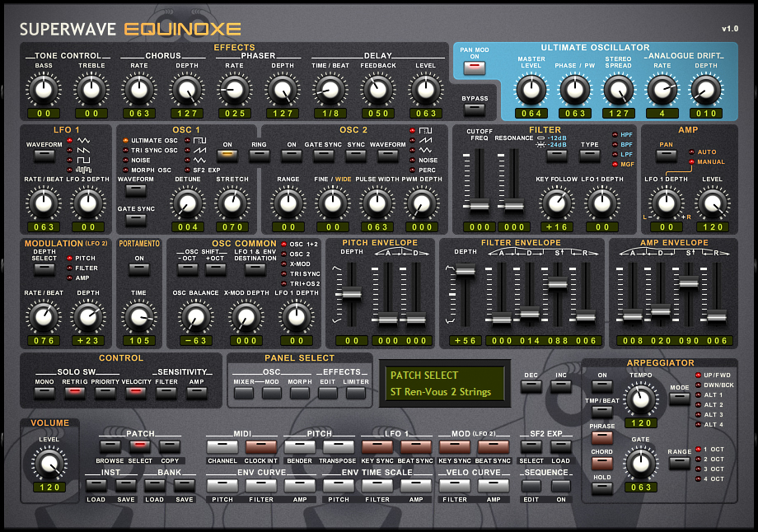Click the OSC 1 Detune knob

pos(188,202)
